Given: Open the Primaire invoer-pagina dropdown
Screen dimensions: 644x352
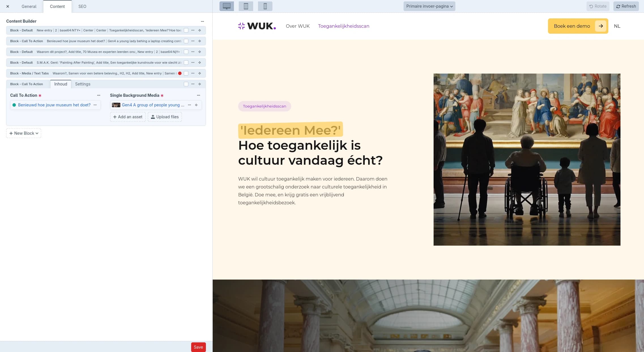Looking at the screenshot, I should pos(429,6).
